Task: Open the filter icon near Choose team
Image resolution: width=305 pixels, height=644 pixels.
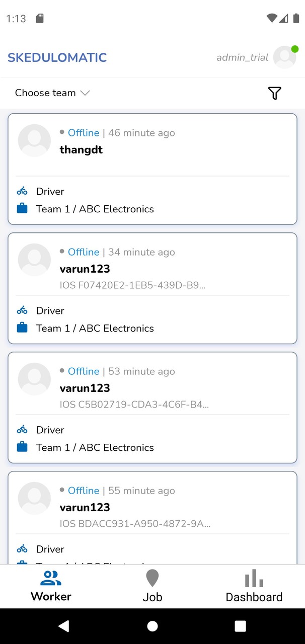Action: [x=274, y=93]
